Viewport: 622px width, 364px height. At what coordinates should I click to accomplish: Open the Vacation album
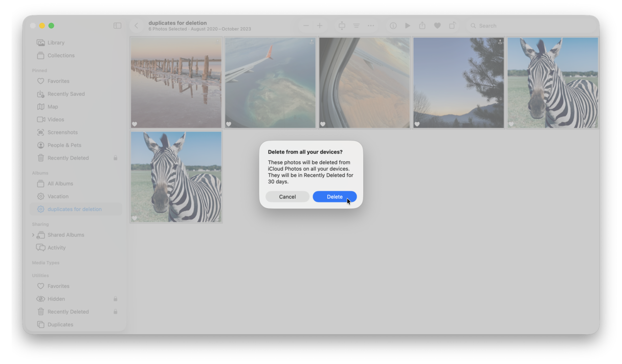coord(57,196)
